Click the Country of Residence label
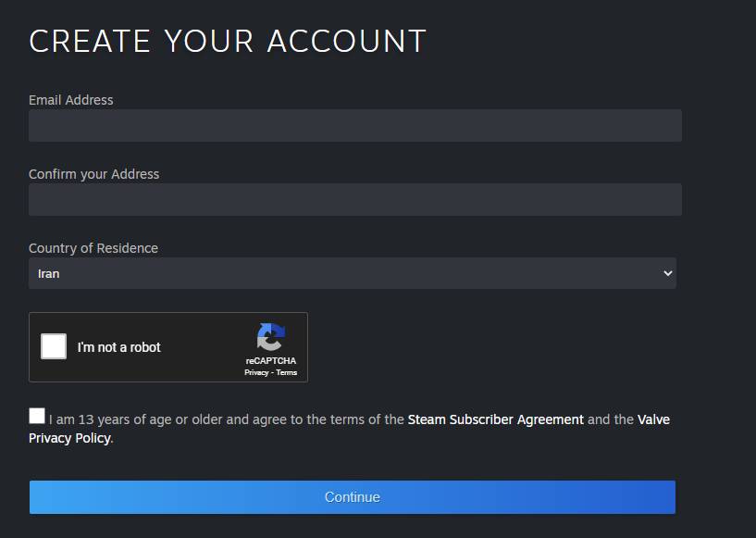The height and width of the screenshot is (538, 756). point(93,248)
